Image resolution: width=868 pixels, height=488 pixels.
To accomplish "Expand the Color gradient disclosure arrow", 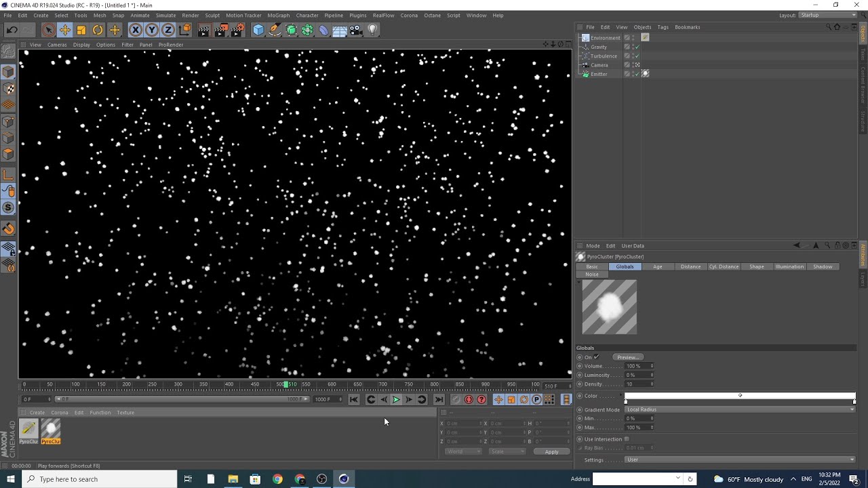I will pyautogui.click(x=621, y=396).
